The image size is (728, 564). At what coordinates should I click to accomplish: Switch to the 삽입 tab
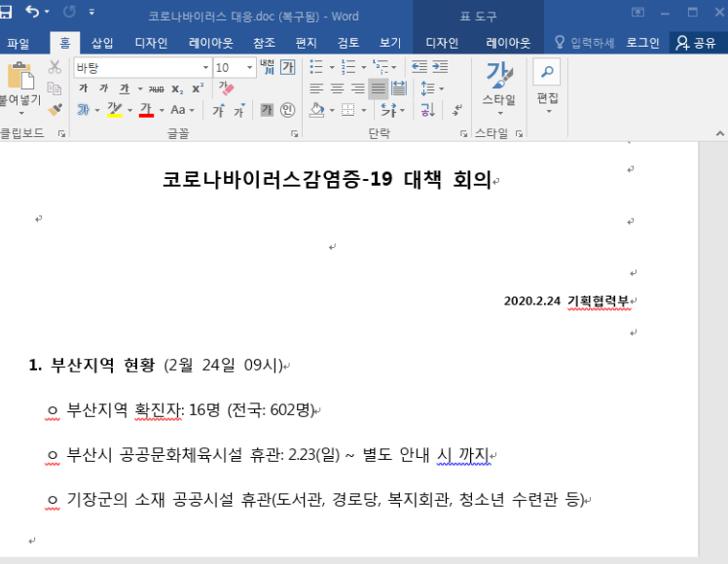click(102, 43)
